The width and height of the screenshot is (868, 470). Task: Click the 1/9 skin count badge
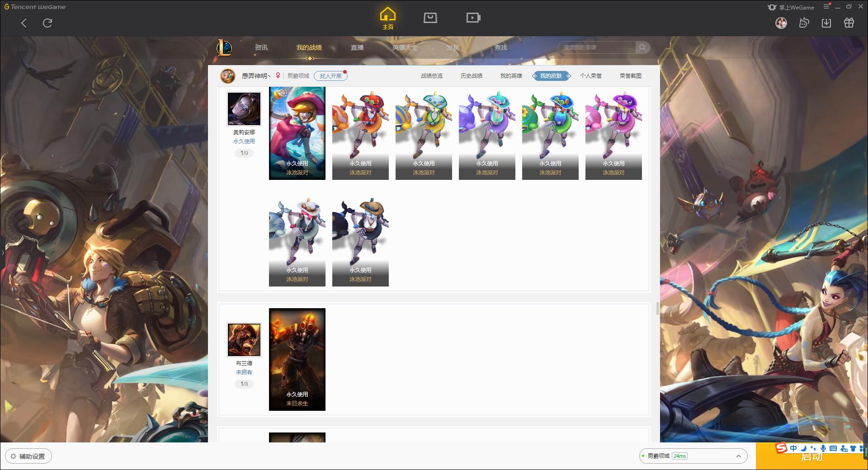[x=244, y=153]
